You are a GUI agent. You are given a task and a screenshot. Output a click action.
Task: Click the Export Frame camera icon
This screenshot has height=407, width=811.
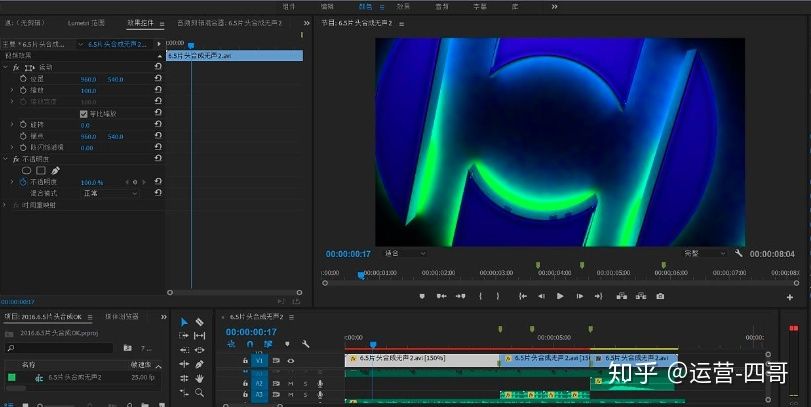(660, 296)
